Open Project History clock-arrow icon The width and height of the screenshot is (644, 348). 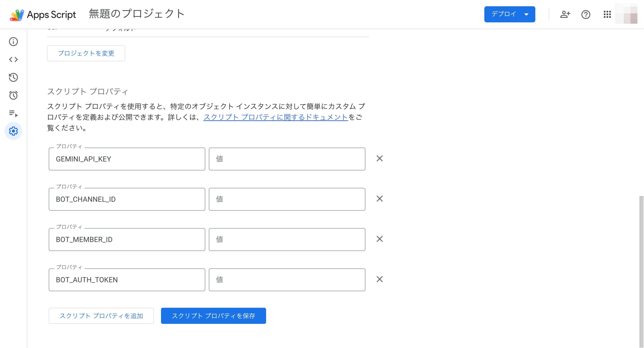[13, 77]
